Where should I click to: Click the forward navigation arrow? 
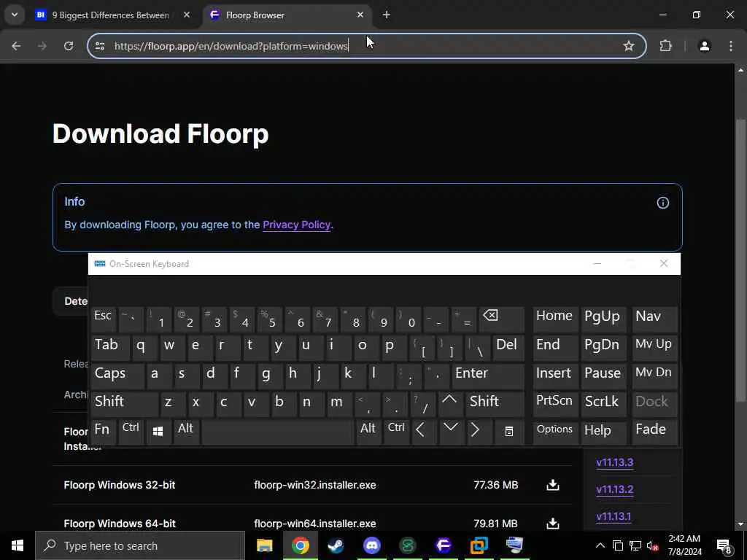coord(42,46)
